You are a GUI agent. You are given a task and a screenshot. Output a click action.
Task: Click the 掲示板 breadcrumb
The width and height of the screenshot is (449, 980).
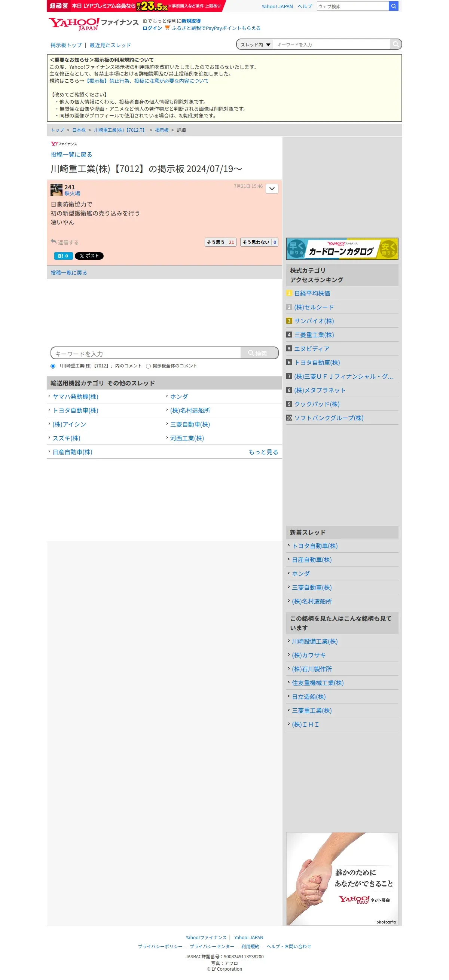(162, 130)
